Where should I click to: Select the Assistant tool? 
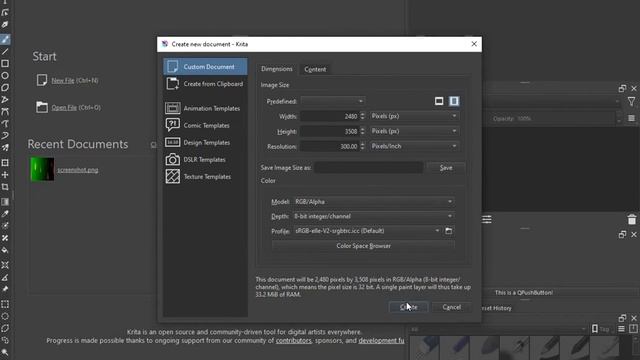5,265
